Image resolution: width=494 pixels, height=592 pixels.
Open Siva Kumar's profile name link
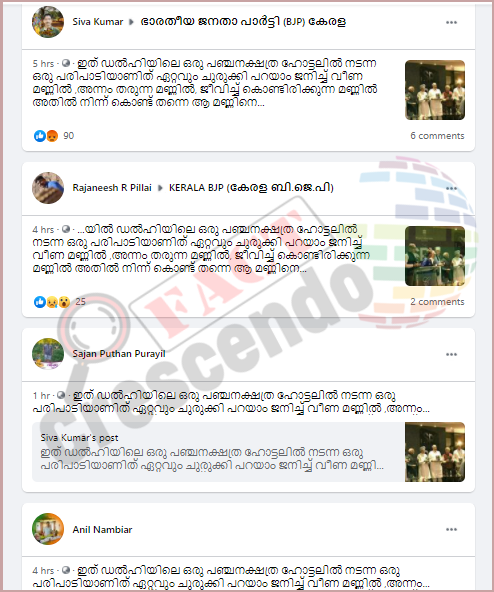click(98, 22)
